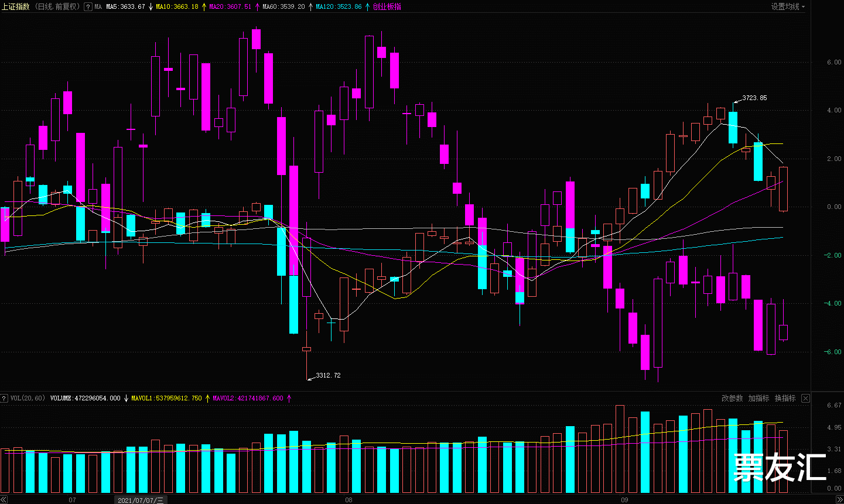
Task: Click the 3723.85 high price annotation
Action: tap(754, 98)
